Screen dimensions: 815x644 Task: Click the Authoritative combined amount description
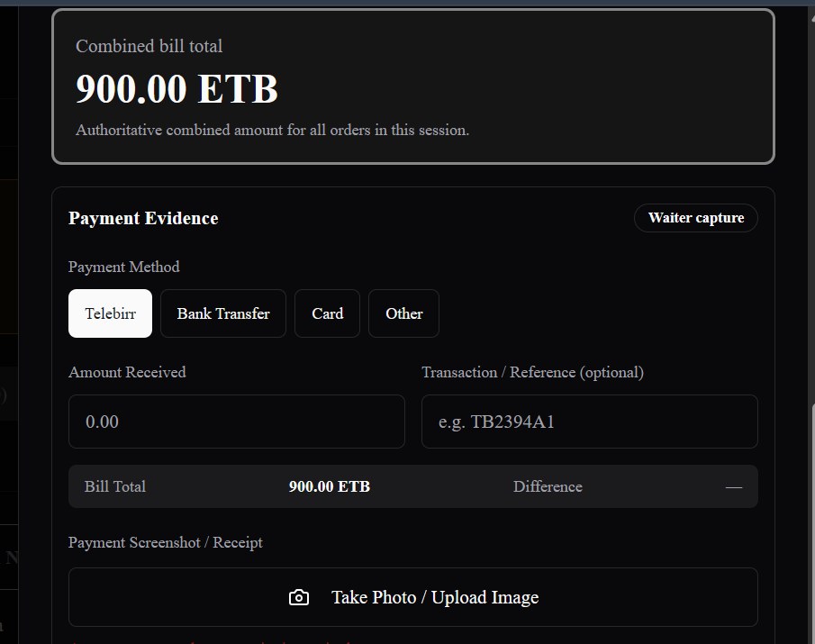pyautogui.click(x=272, y=130)
